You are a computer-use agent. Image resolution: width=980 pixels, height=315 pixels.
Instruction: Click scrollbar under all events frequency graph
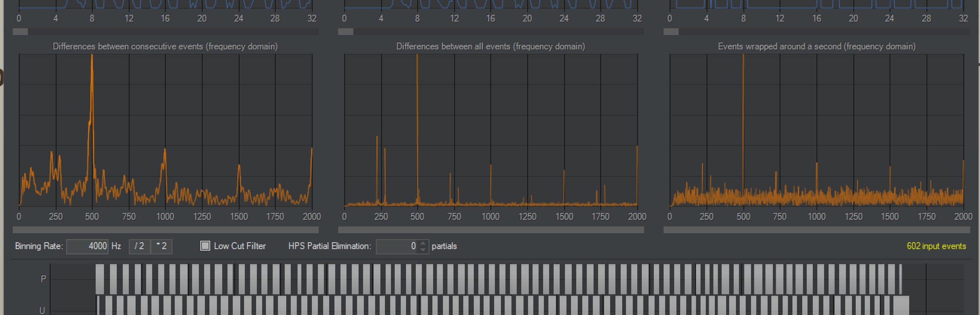[x=491, y=230]
